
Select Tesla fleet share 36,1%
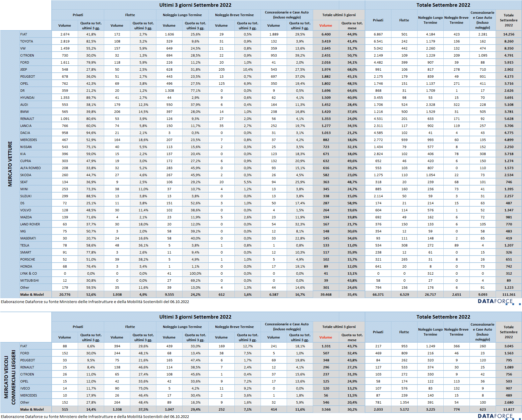coord(143,245)
